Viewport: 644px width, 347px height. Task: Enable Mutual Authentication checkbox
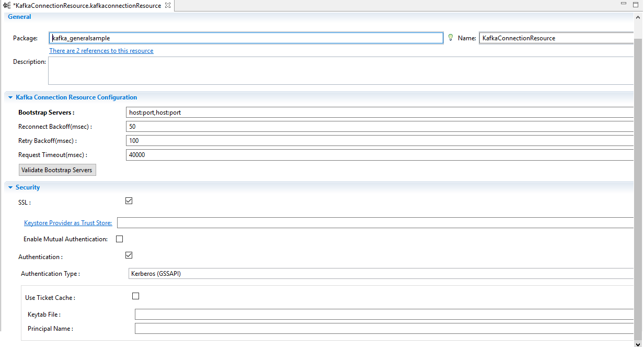[x=119, y=239]
